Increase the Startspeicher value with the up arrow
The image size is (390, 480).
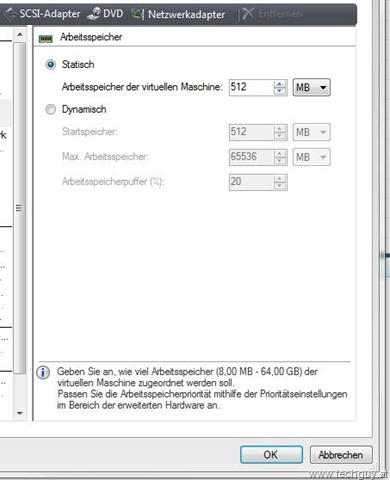280,129
